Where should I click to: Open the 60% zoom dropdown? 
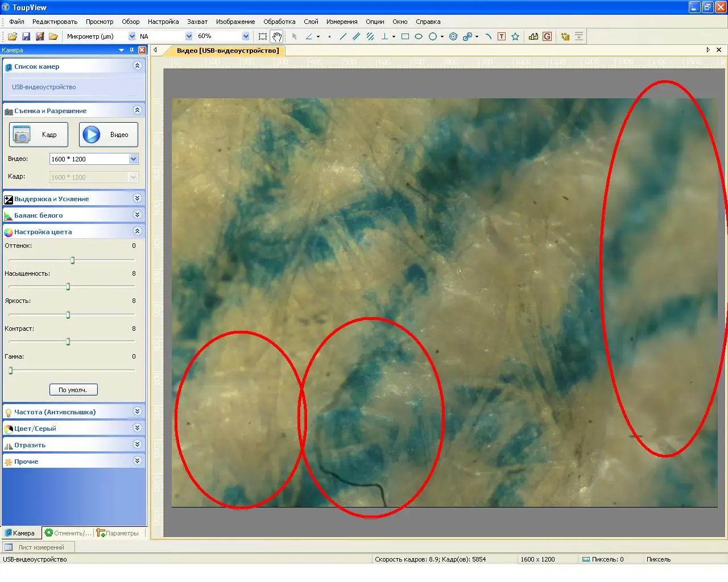pyautogui.click(x=246, y=36)
